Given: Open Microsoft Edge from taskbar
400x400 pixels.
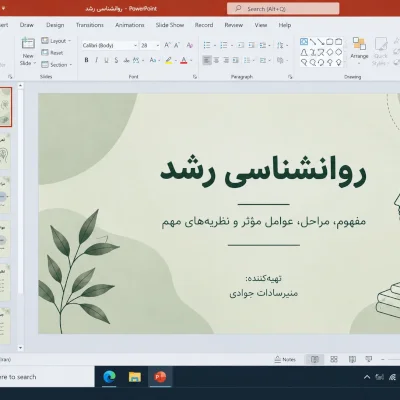Looking at the screenshot, I should [109, 377].
